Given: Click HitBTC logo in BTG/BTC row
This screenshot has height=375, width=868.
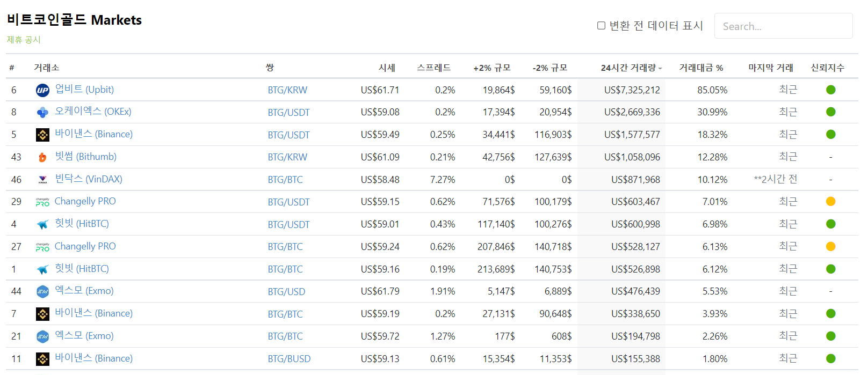Looking at the screenshot, I should [42, 269].
